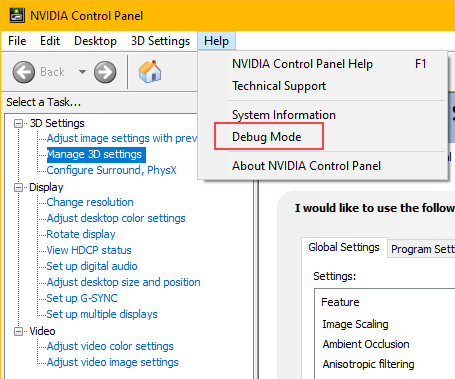
Task: Open the Change resolution task
Action: [90, 202]
